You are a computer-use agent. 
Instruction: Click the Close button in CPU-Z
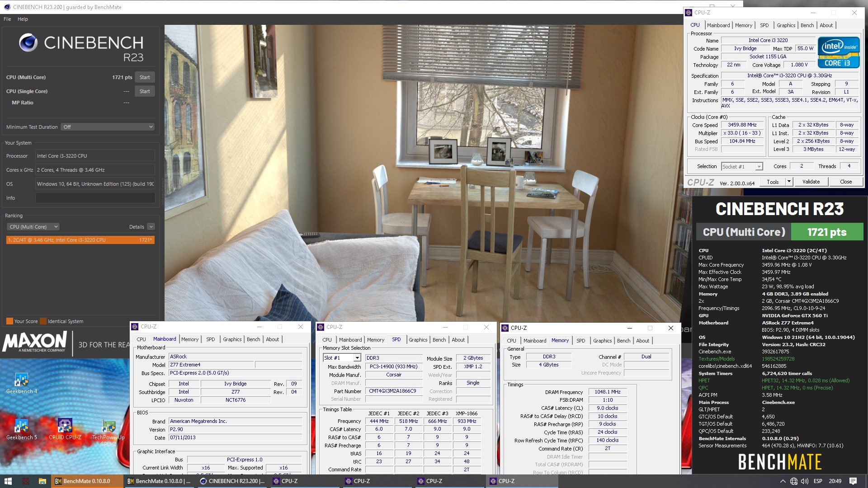click(846, 182)
